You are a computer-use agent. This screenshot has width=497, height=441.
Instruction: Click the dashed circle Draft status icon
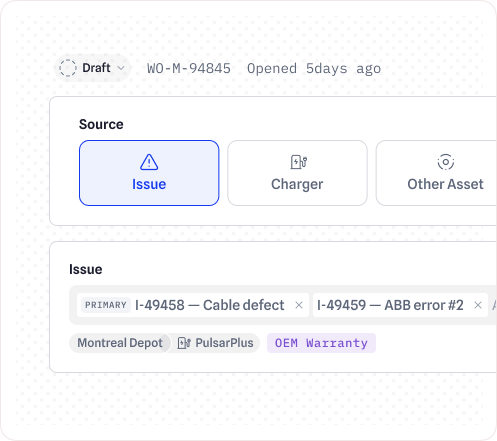pos(68,68)
